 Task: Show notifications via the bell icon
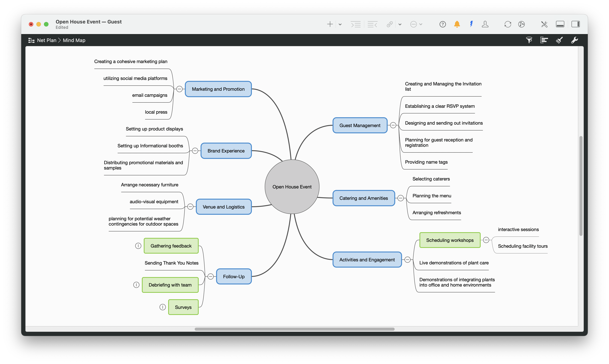tap(457, 24)
